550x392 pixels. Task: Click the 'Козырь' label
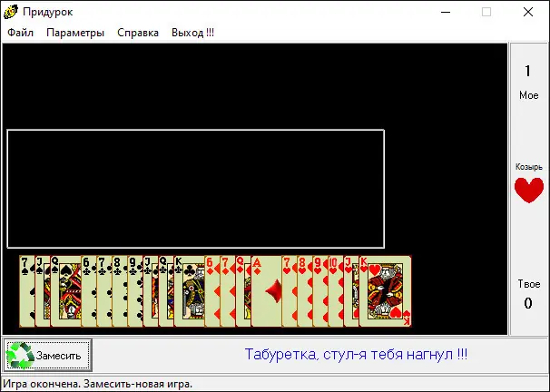tap(529, 167)
